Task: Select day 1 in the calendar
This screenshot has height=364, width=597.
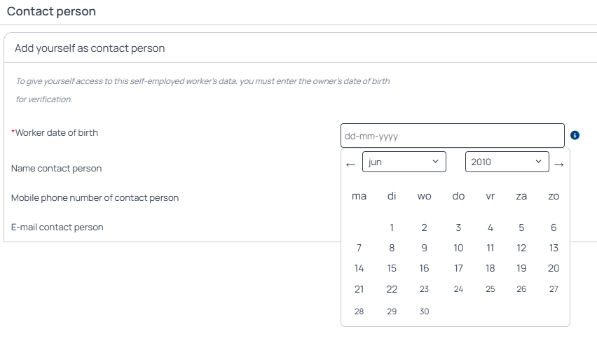Action: click(x=392, y=227)
